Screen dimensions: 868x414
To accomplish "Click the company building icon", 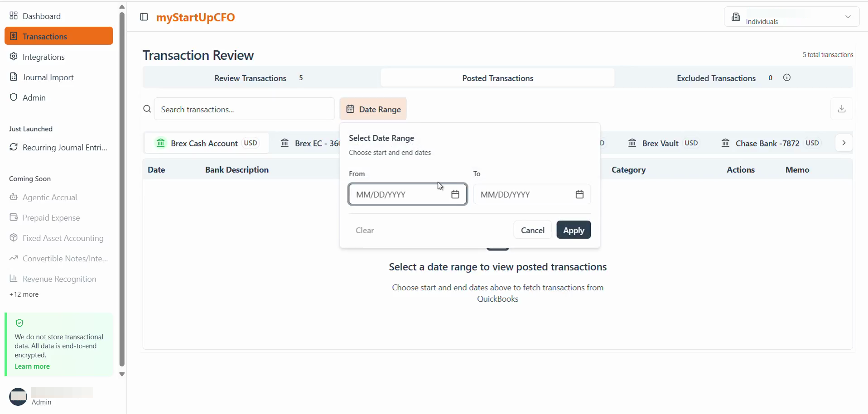I will (736, 17).
